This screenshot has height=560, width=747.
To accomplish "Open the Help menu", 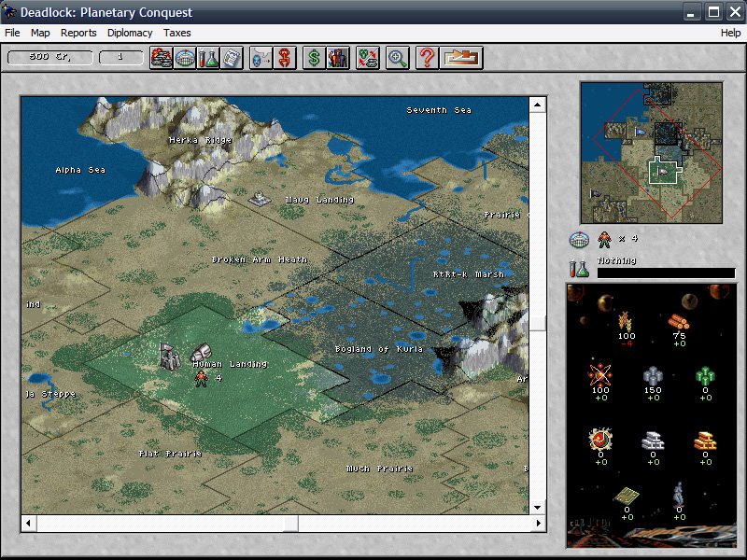I will (x=730, y=33).
